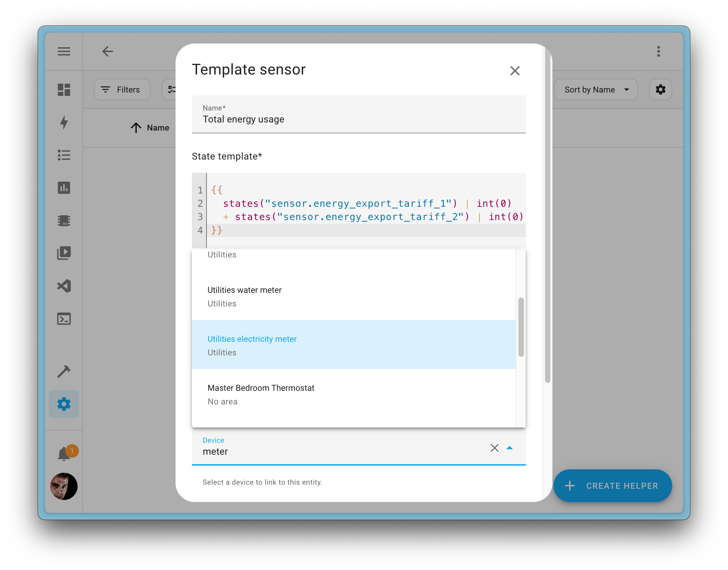Click the bar chart icon
This screenshot has width=728, height=570.
tap(64, 188)
